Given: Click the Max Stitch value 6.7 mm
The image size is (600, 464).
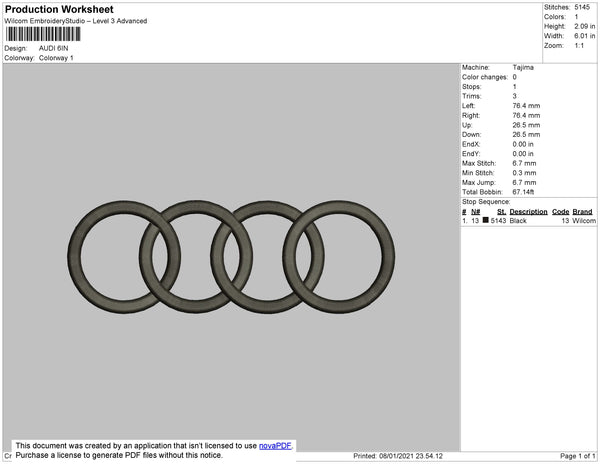Looking at the screenshot, I should pyautogui.click(x=524, y=163).
